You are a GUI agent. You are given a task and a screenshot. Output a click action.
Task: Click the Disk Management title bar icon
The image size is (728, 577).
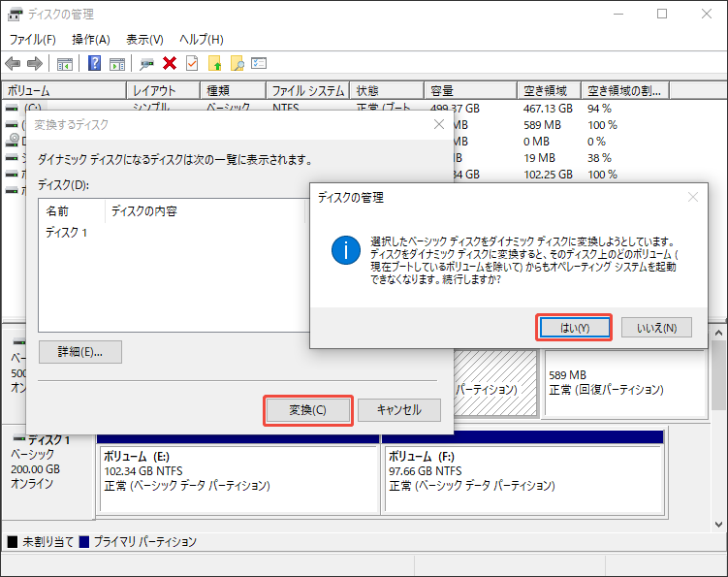click(15, 15)
